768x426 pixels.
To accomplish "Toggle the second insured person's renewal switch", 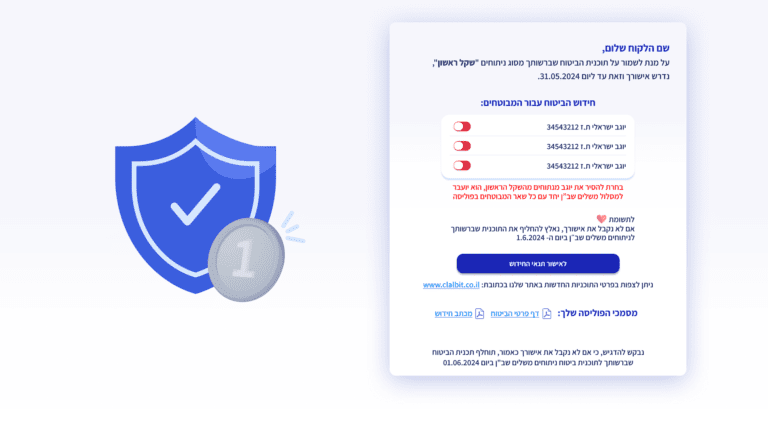I will 462,146.
